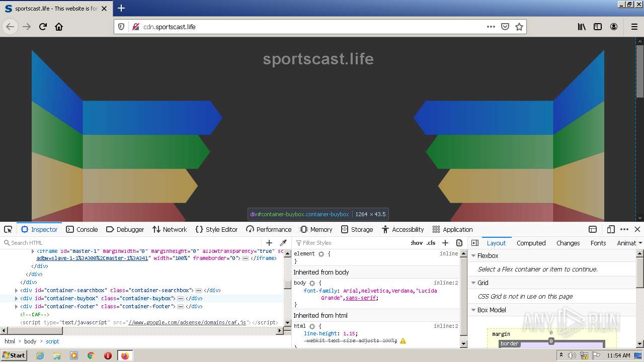Viewport: 644px width, 362px height.
Task: Collapse the Grid section
Action: click(473, 283)
